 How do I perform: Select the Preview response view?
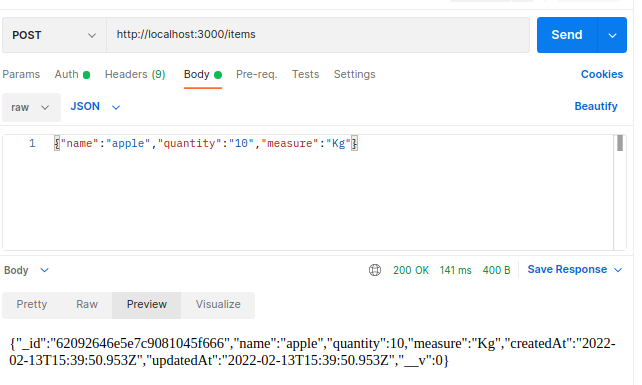coord(147,304)
